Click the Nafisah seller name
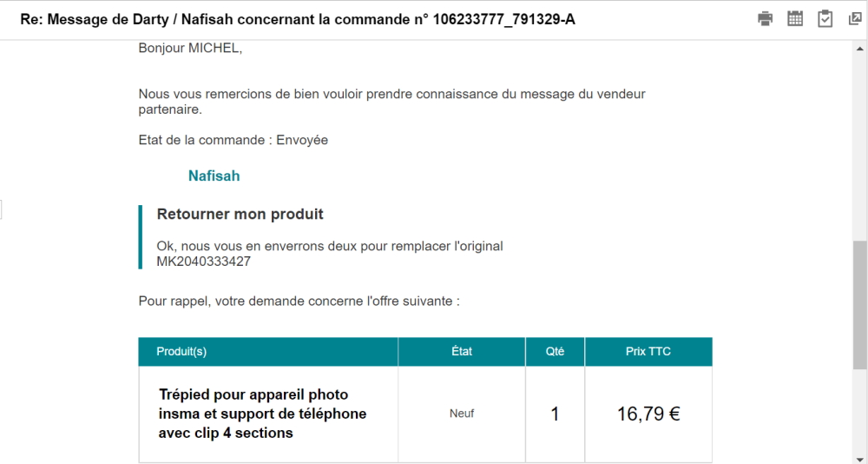 [x=214, y=176]
